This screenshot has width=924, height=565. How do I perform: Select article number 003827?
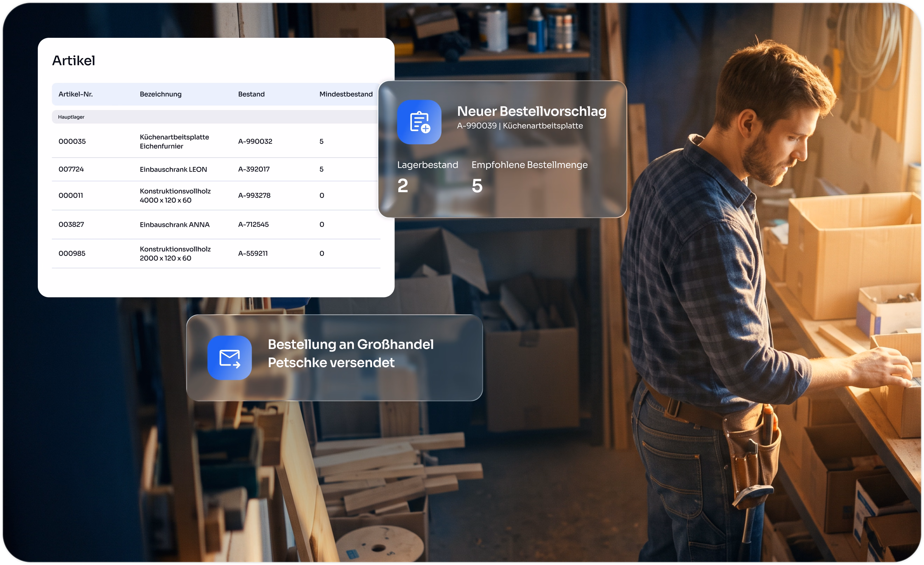(x=71, y=224)
